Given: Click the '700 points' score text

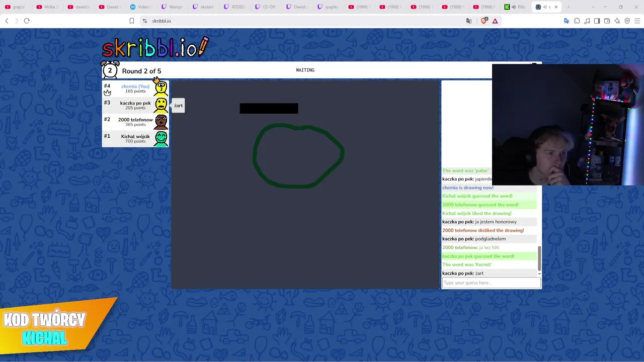Looking at the screenshot, I should click(x=135, y=141).
